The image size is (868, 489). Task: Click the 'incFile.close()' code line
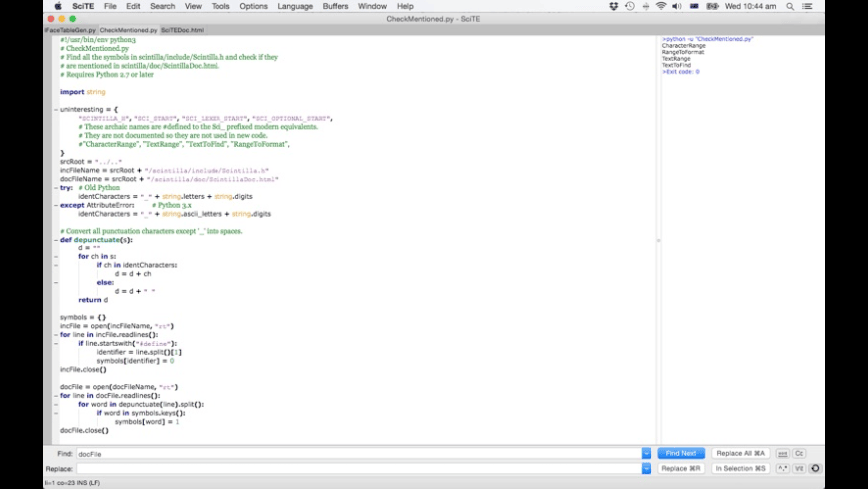pos(83,370)
